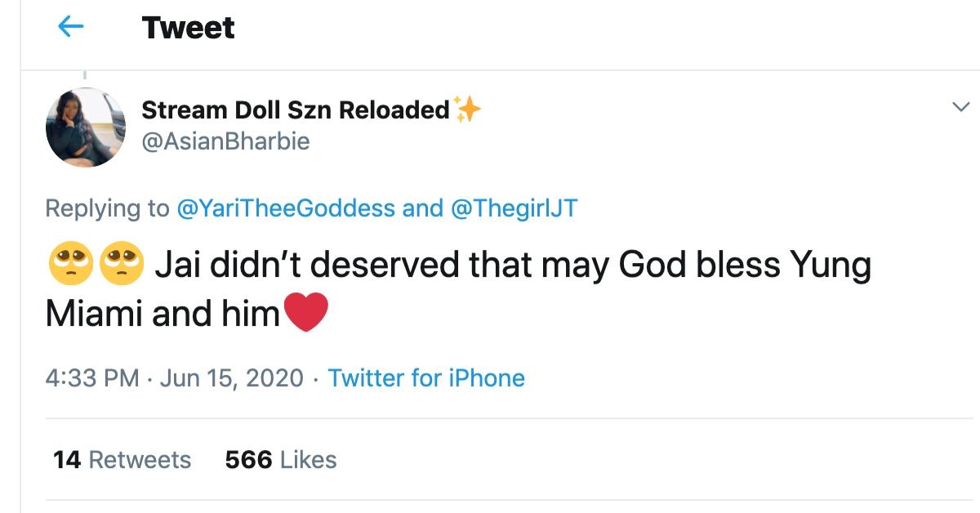Click the red heart emoji in the tweet
Viewport: 980px width, 513px height.
pos(305,314)
